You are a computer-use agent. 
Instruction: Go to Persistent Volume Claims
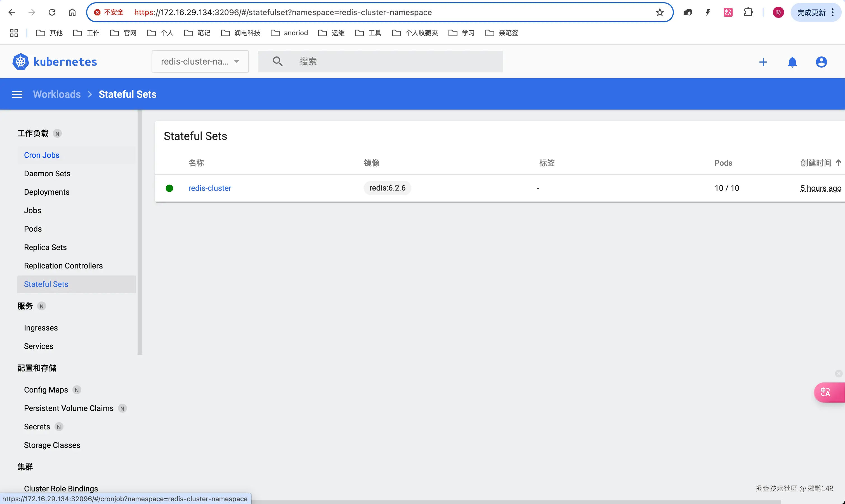tap(69, 408)
